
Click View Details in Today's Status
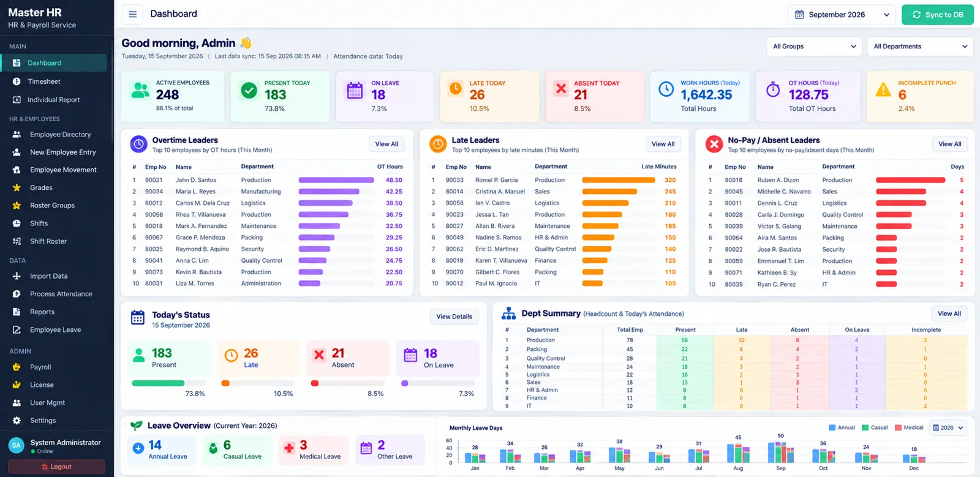coord(454,317)
